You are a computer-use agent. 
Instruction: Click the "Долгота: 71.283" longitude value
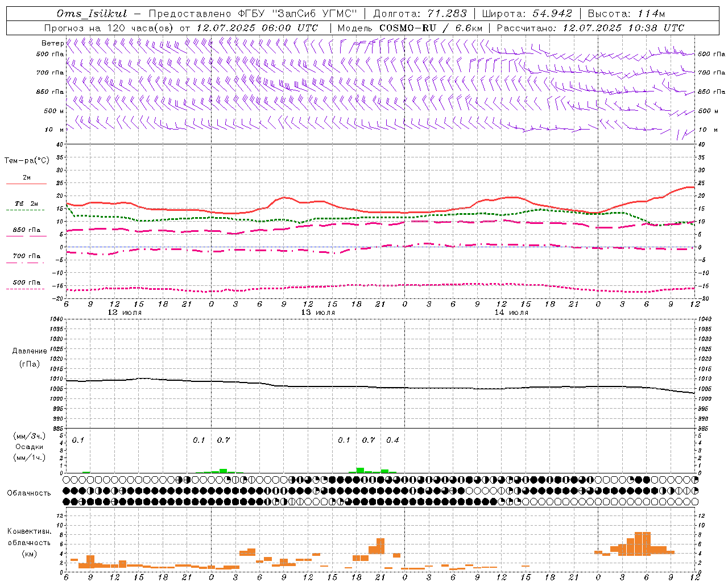pos(420,14)
